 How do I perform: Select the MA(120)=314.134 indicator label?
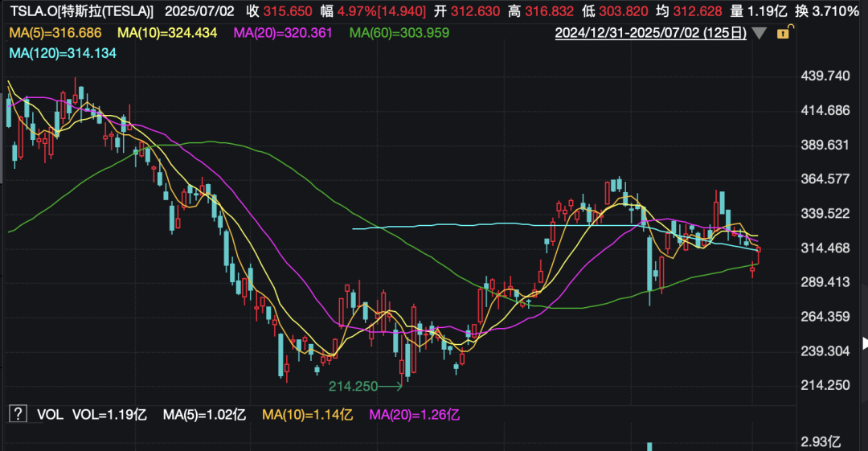(x=63, y=53)
